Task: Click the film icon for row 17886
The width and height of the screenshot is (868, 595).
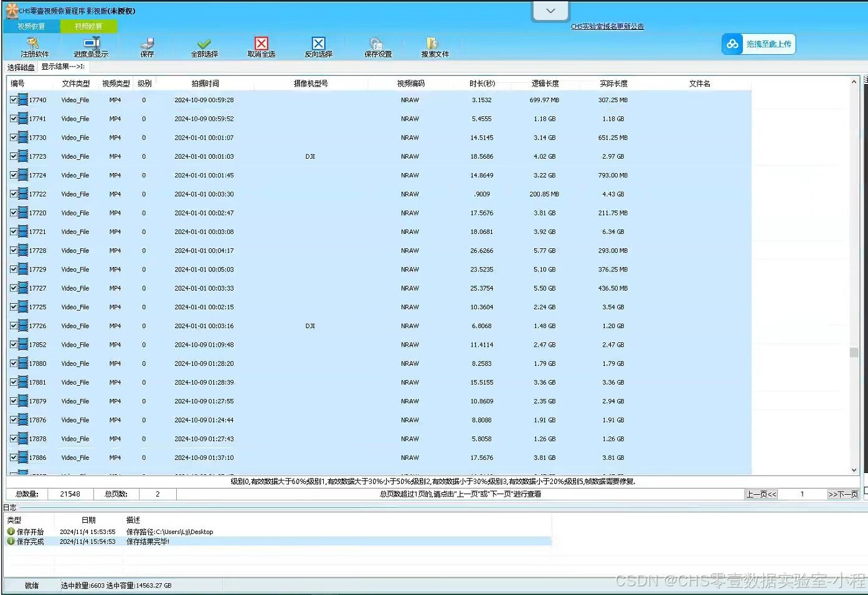Action: click(x=23, y=457)
